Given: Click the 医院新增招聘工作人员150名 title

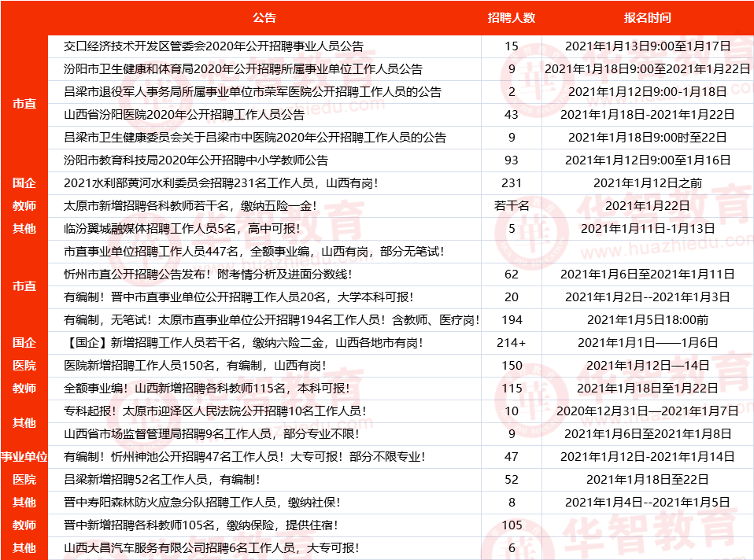Looking at the screenshot, I should tap(194, 366).
